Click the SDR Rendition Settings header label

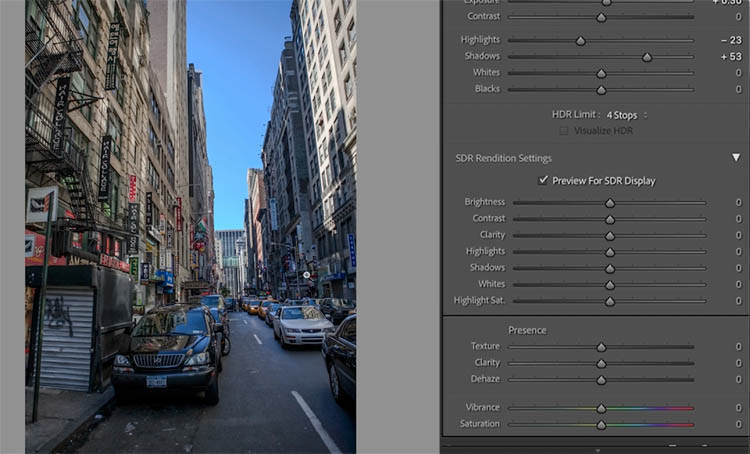click(503, 158)
